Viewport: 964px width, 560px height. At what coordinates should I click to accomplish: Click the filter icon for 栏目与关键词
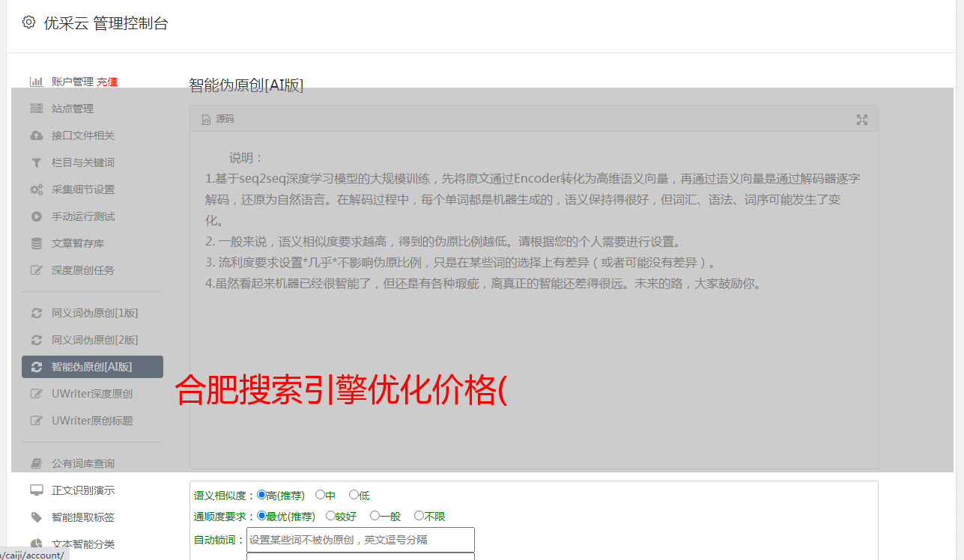point(36,162)
